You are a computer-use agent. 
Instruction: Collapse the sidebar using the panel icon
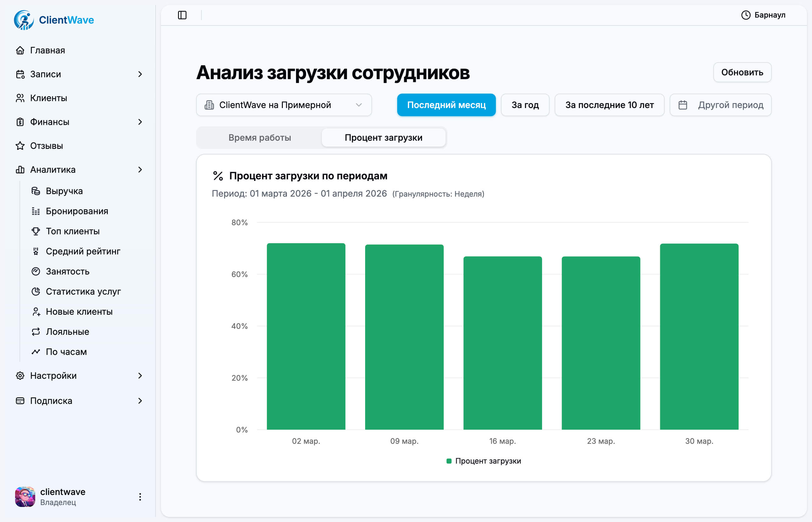coord(182,15)
